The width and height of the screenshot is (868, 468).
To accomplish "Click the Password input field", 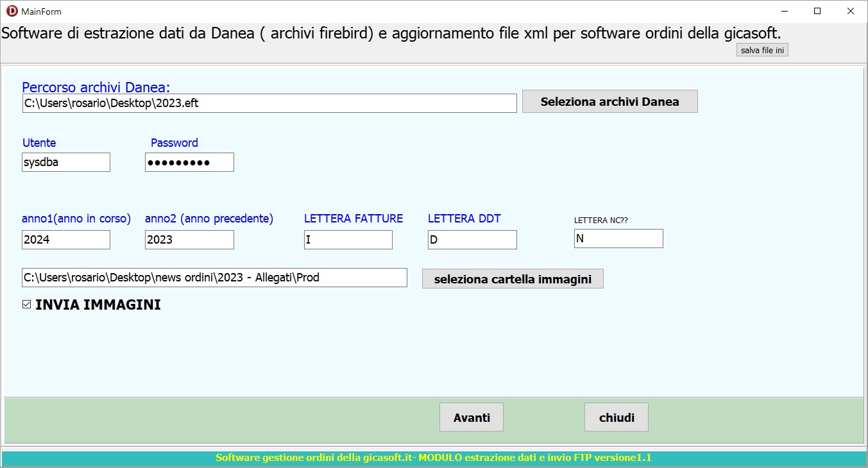I will point(189,162).
